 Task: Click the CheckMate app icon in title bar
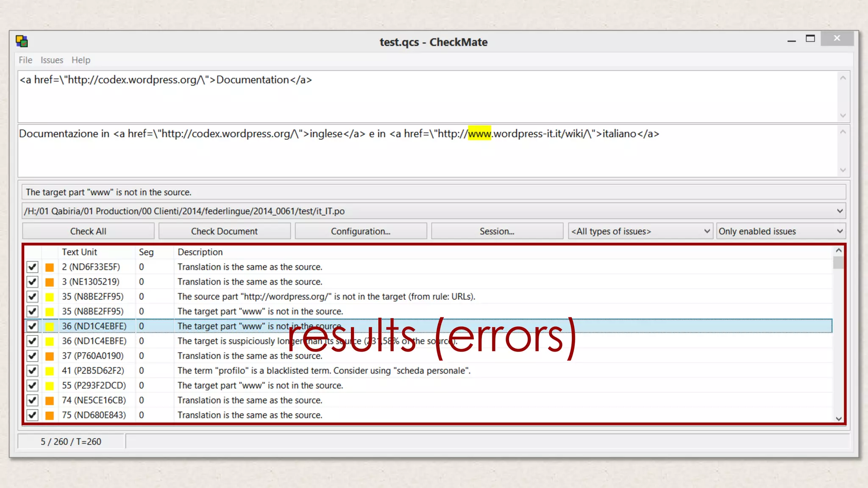click(22, 41)
